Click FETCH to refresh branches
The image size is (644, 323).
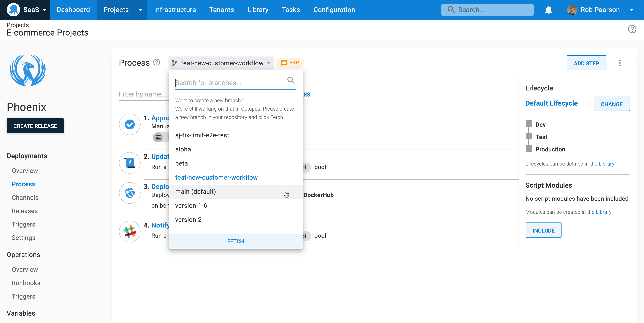click(x=235, y=241)
